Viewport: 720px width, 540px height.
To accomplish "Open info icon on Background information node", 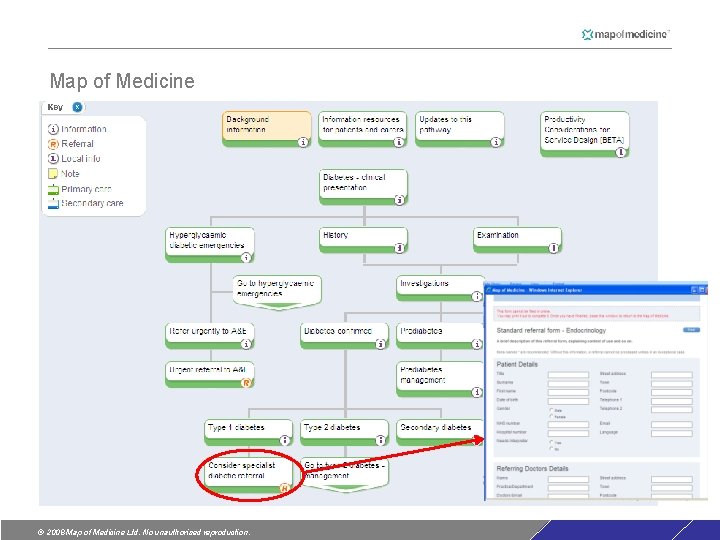I will pos(303,142).
